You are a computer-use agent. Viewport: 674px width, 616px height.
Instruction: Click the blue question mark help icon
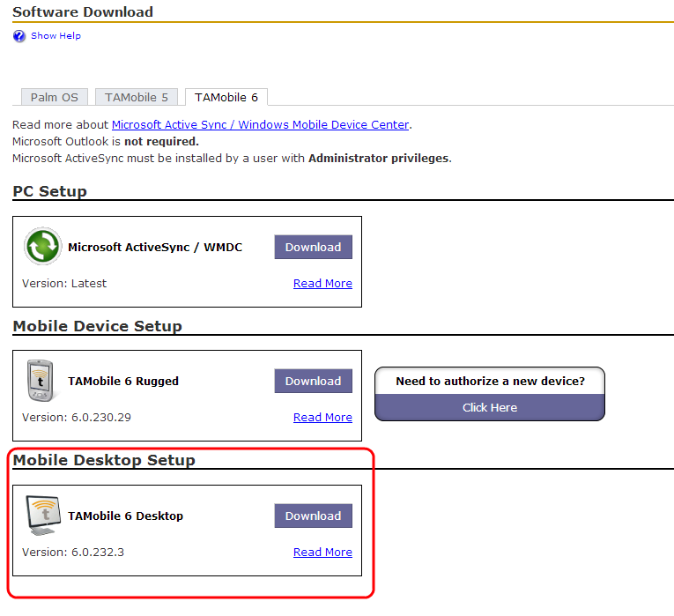click(19, 36)
